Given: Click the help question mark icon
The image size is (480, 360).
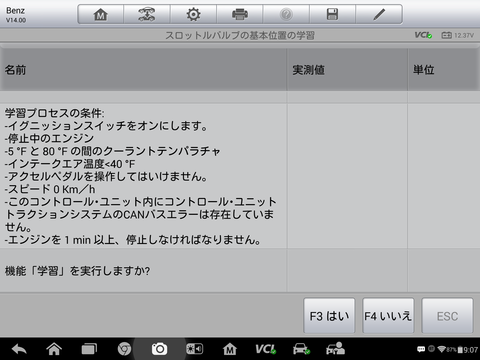Looking at the screenshot, I should (286, 14).
